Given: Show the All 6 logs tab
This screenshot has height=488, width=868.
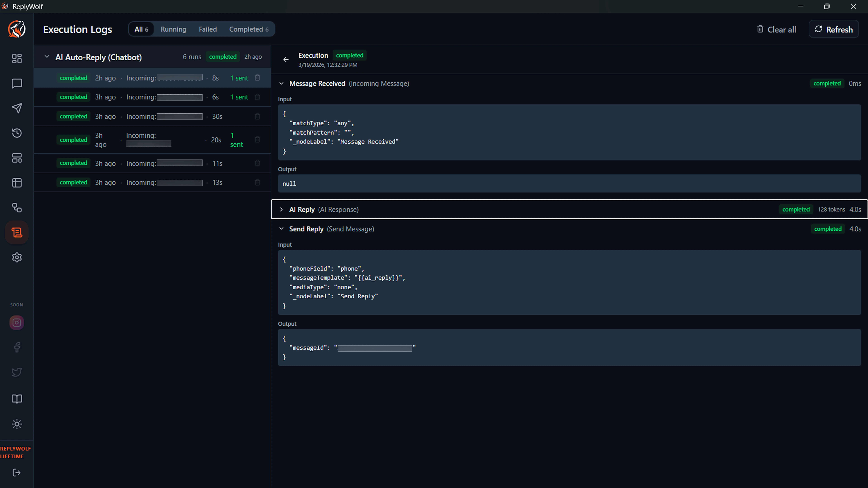Looking at the screenshot, I should [141, 29].
